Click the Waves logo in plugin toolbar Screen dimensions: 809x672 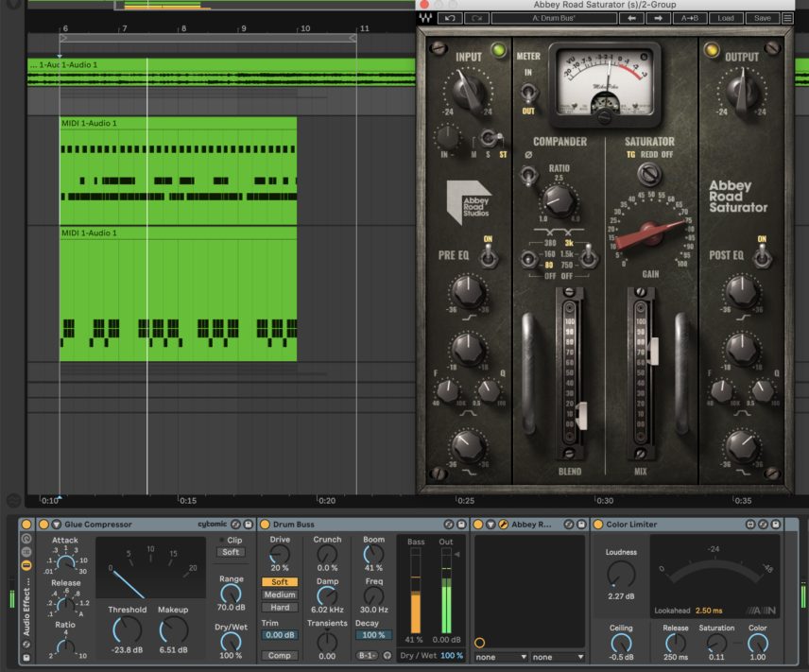(425, 19)
